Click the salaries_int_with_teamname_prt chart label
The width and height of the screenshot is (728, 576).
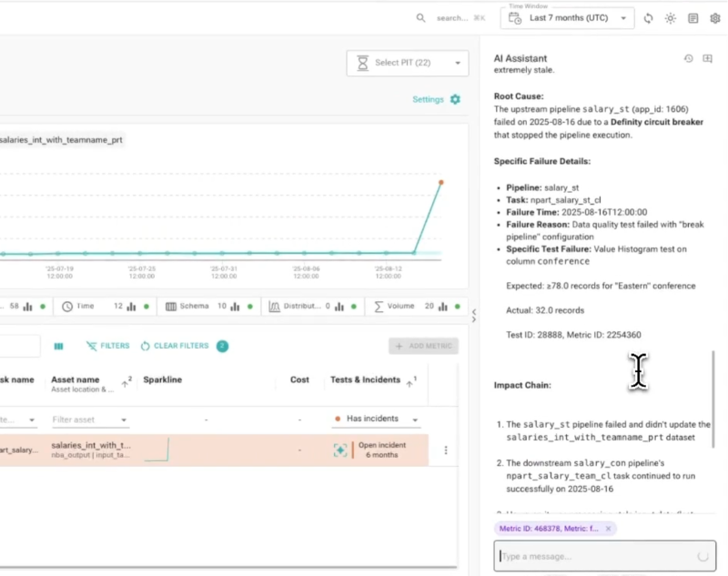tap(61, 140)
